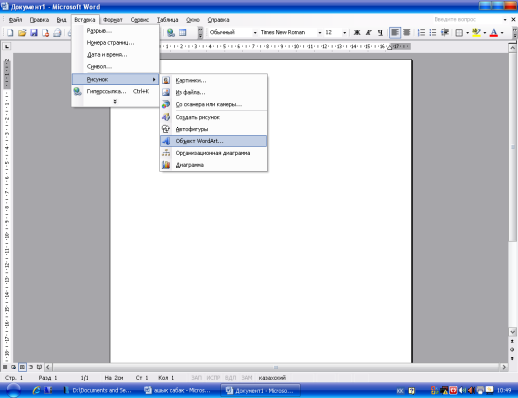Viewport: 518px width, 398px height.
Task: Open the Формат menu
Action: pyautogui.click(x=113, y=20)
